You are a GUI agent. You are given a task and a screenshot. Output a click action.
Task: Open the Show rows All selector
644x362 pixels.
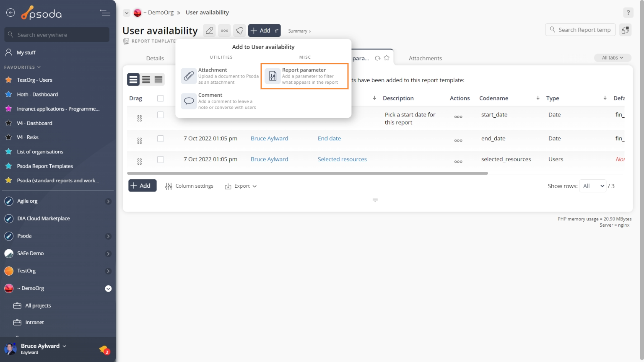(x=593, y=186)
